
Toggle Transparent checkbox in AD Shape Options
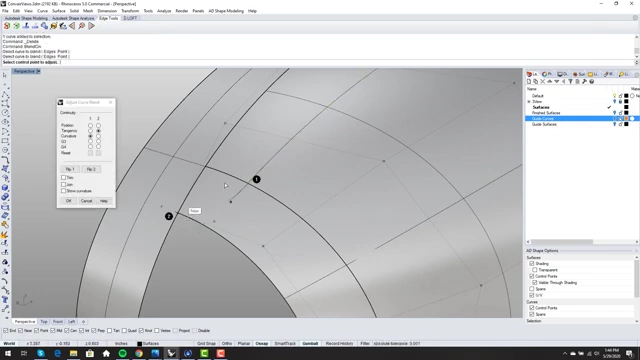[x=535, y=270]
